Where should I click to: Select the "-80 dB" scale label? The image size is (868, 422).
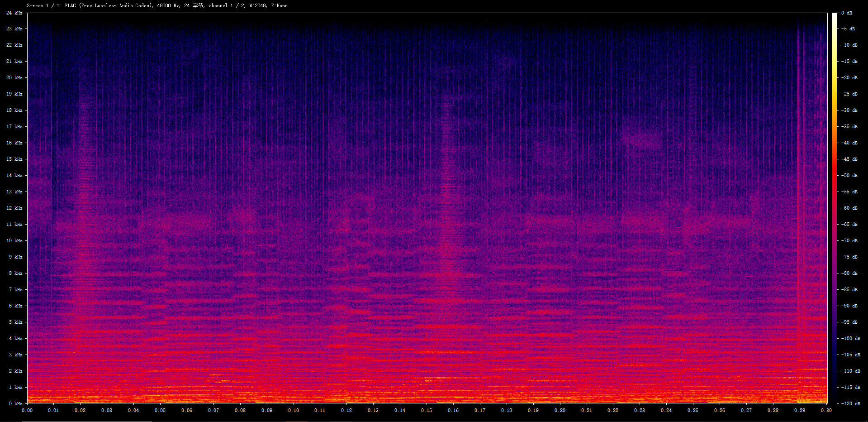point(849,273)
